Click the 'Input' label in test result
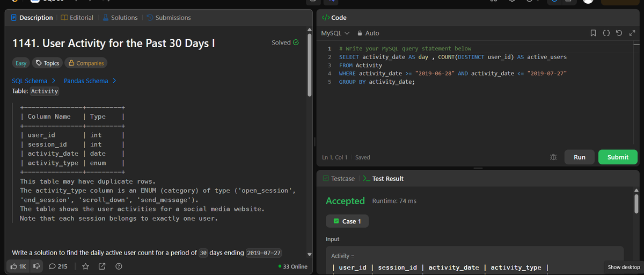644x275 pixels. point(333,239)
